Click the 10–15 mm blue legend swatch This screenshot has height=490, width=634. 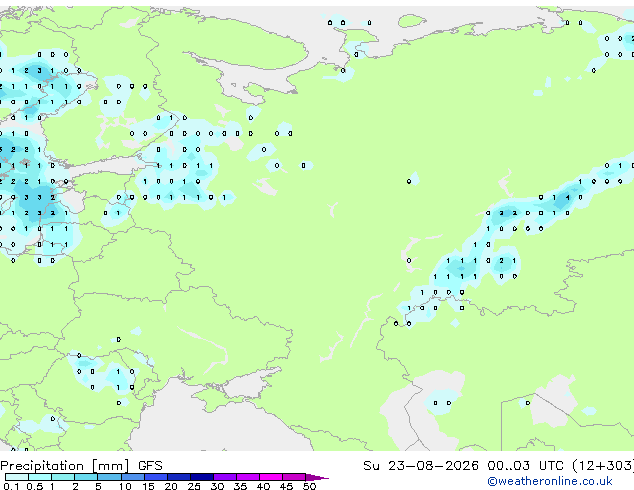coord(133,477)
